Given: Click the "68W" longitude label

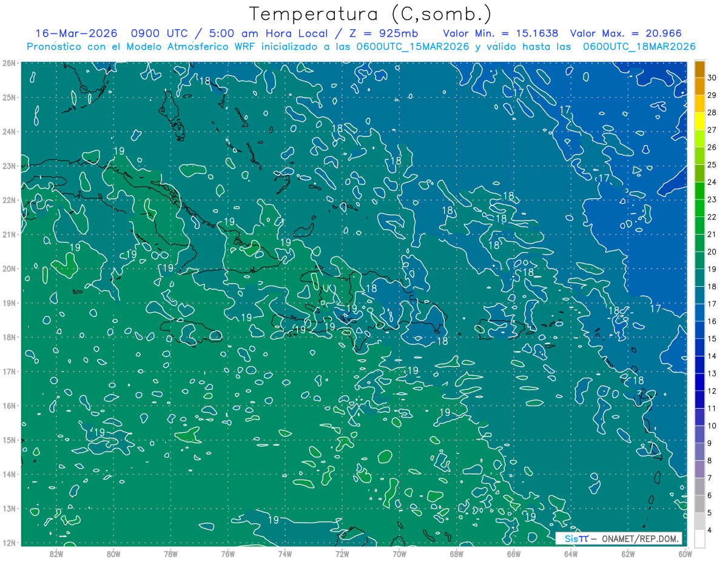Looking at the screenshot, I should 457,554.
